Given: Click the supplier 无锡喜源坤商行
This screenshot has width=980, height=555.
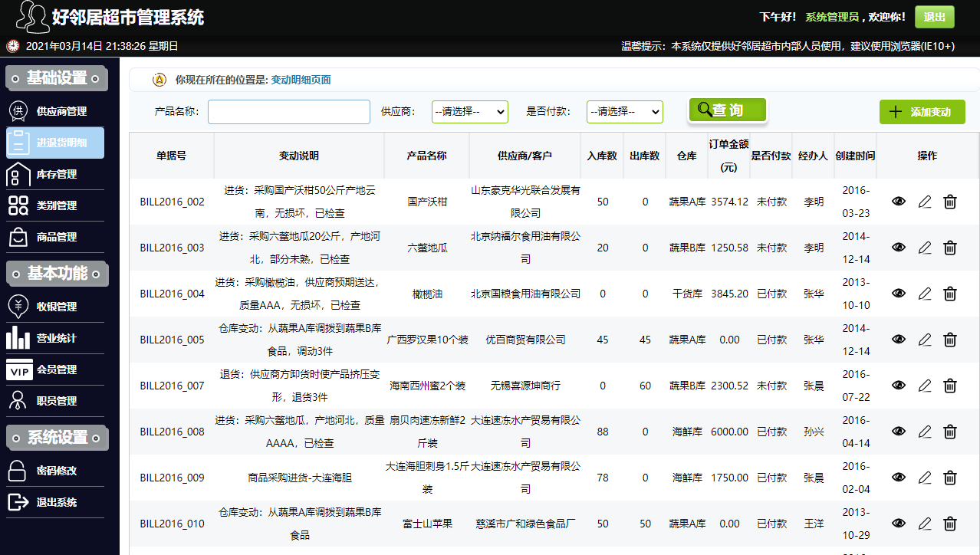Looking at the screenshot, I should pos(525,386).
